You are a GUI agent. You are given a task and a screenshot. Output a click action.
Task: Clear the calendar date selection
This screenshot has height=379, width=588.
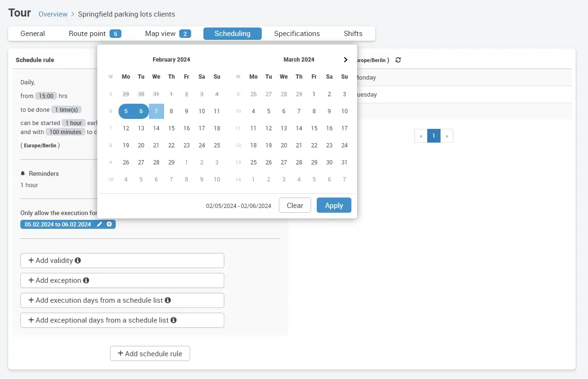pyautogui.click(x=294, y=205)
